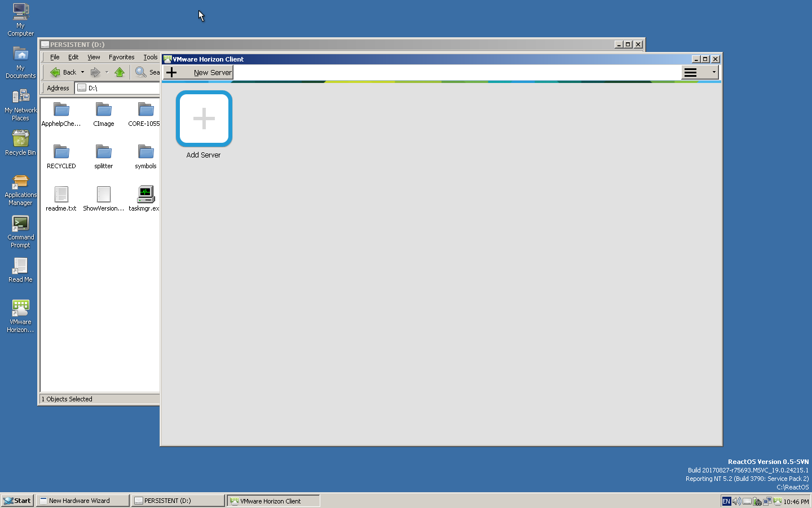This screenshot has width=812, height=508.
Task: Select the readme.txt file icon
Action: click(61, 194)
